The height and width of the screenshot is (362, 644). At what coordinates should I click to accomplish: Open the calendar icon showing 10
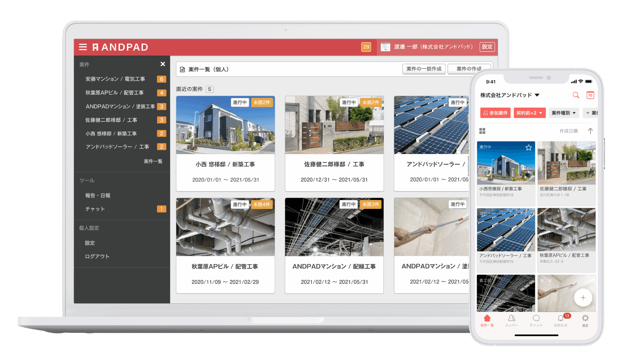click(x=590, y=95)
